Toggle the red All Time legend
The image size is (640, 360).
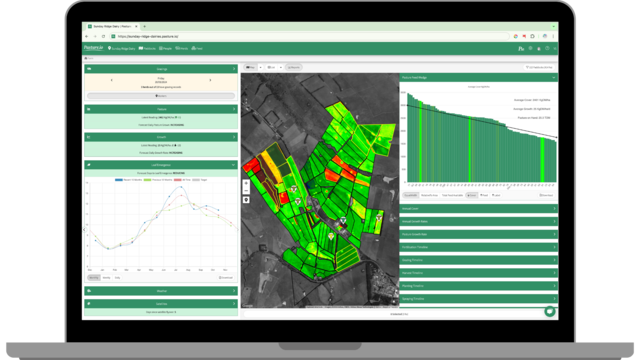182,180
